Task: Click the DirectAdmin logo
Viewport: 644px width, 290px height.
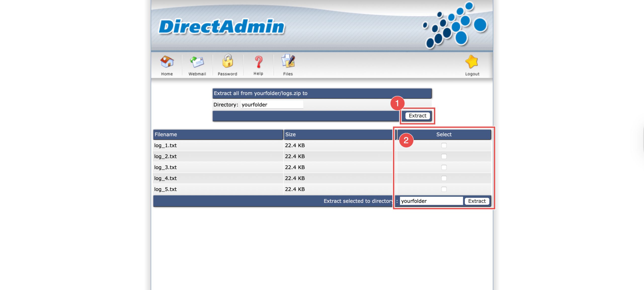Action: 222,27
